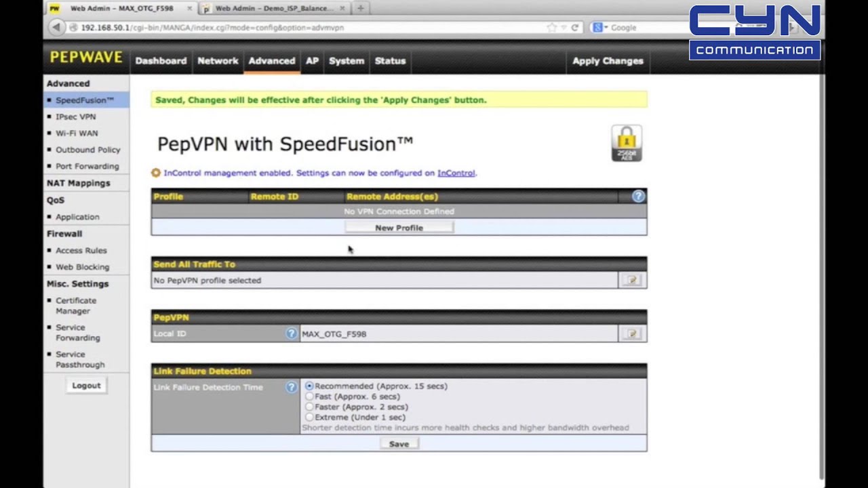Open help icon beside Local ID
The image size is (868, 488).
click(291, 333)
